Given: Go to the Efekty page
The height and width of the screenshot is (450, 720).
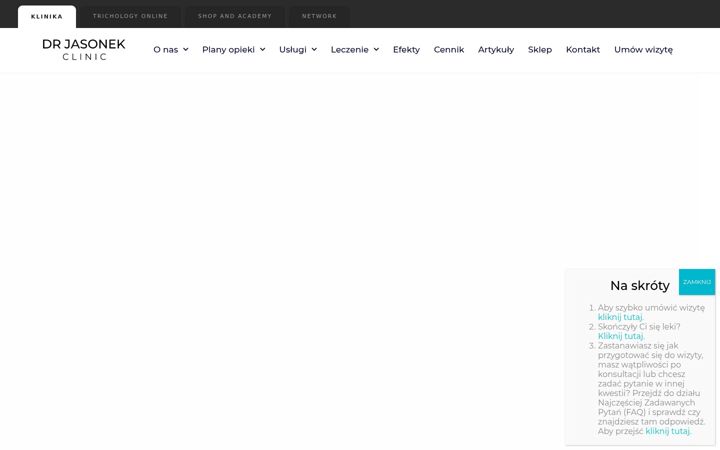Looking at the screenshot, I should click(406, 50).
